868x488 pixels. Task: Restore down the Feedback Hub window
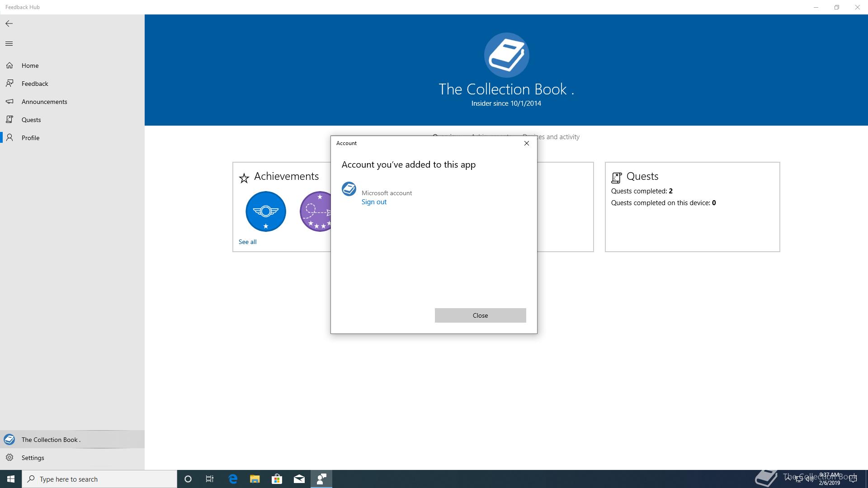pos(837,7)
